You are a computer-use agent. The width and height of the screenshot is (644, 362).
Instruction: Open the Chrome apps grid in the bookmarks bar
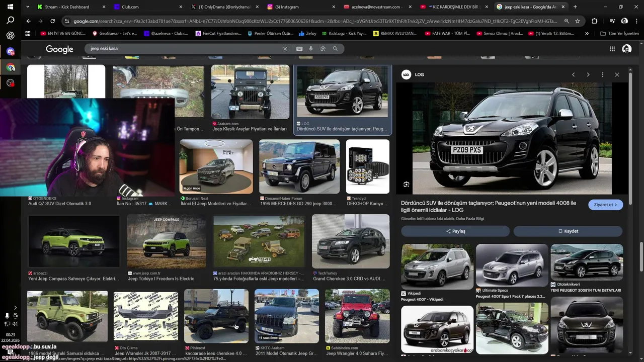coord(28,34)
